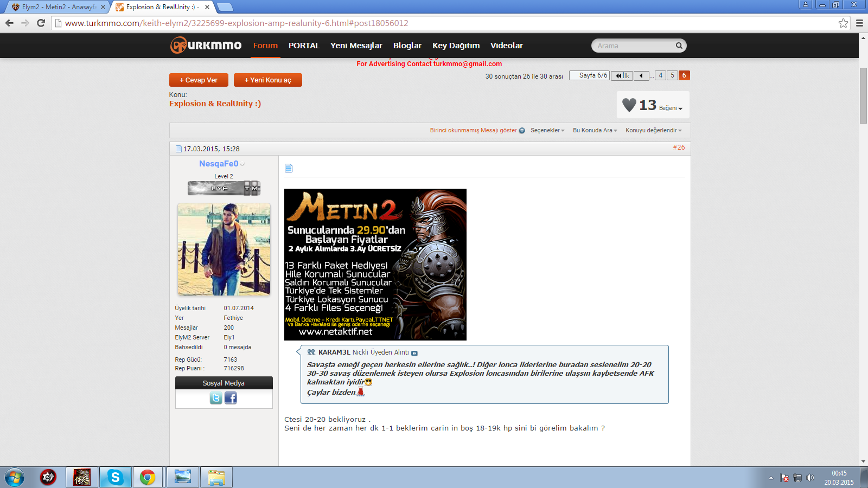Open Konuyu değerlendir dropdown

point(653,131)
